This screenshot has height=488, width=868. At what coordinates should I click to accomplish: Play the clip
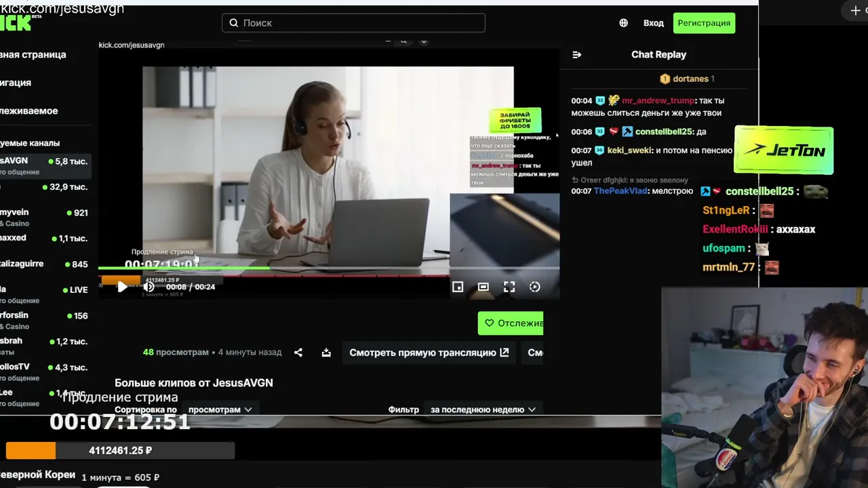coord(122,287)
